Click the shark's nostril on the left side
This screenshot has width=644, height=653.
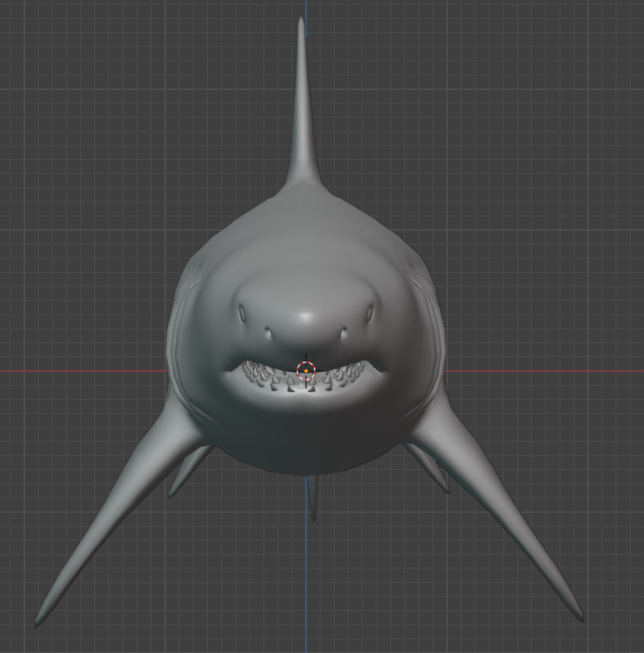(x=267, y=333)
